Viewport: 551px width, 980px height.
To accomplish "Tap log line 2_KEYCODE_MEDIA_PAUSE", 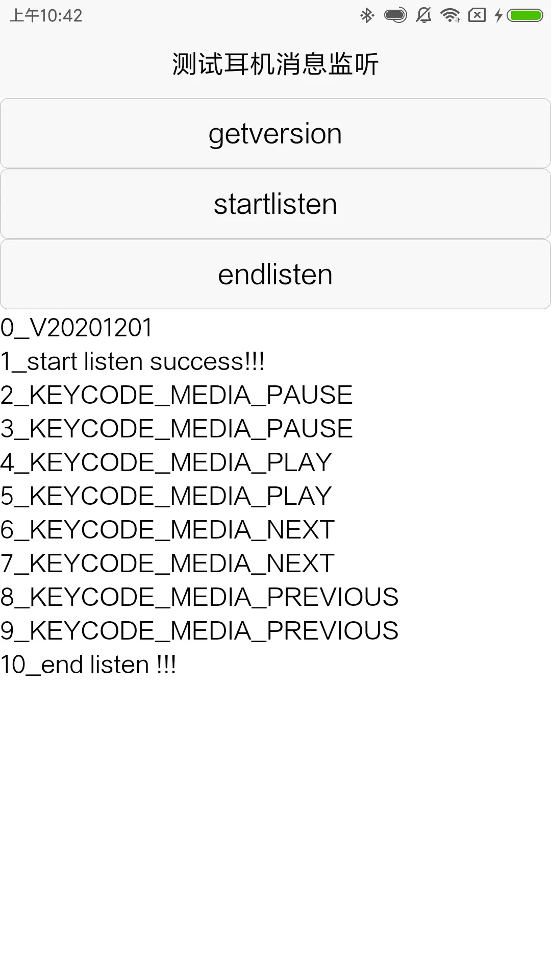I will click(x=177, y=395).
